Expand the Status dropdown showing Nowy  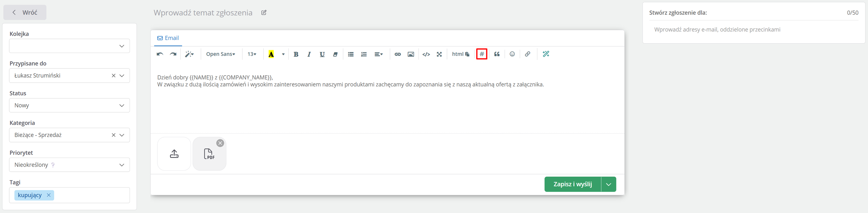pos(69,105)
